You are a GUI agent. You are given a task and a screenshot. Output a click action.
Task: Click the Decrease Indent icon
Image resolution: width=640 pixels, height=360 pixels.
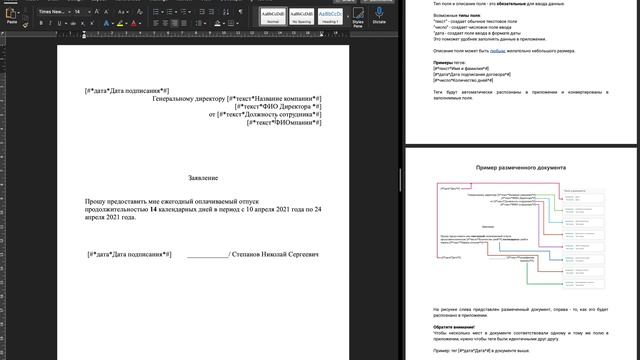coord(202,12)
